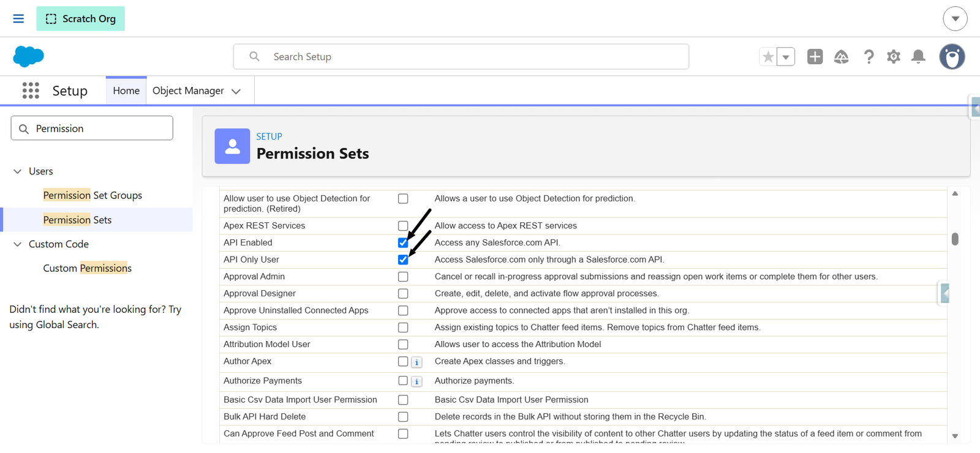
Task: Open the hamburger menu at top left
Action: 18,18
